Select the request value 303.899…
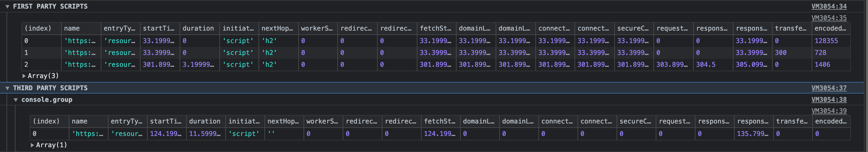 click(x=672, y=64)
